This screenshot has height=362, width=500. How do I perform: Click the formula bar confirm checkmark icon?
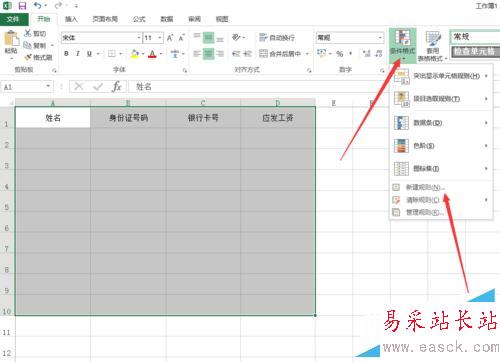(x=98, y=87)
